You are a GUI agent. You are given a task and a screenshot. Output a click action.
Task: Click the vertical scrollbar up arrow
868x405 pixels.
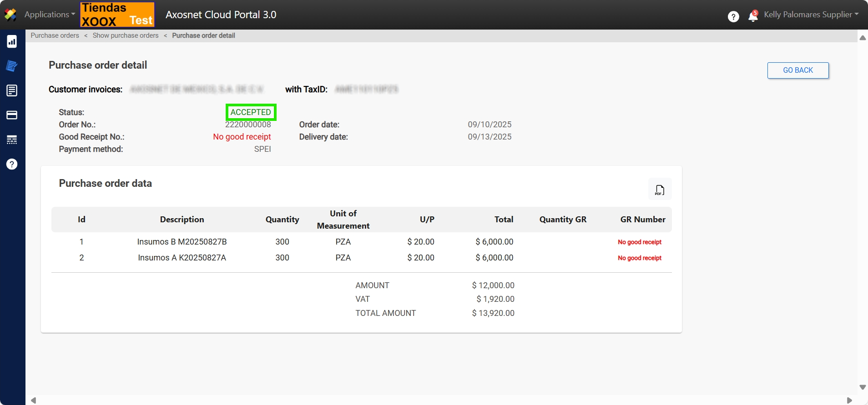point(863,38)
